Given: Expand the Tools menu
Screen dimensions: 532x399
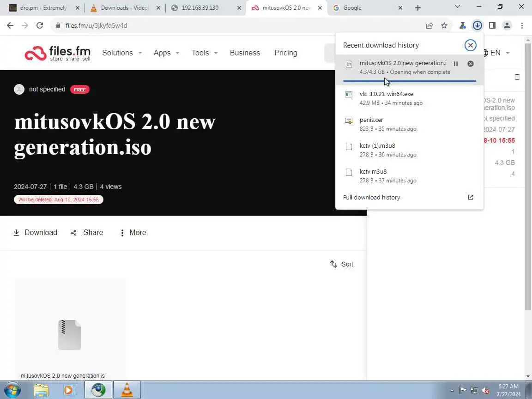Looking at the screenshot, I should point(205,53).
